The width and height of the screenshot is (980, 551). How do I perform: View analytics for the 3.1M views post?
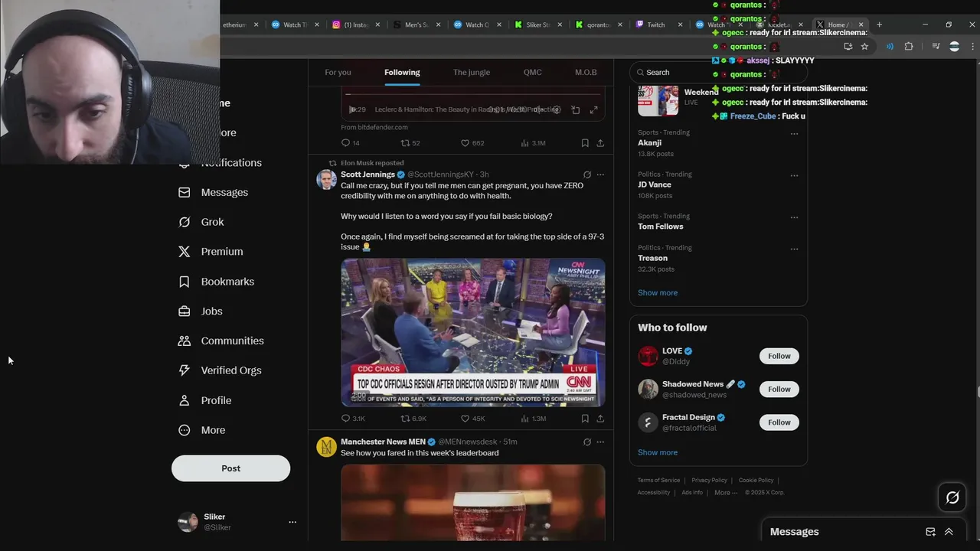pos(533,143)
